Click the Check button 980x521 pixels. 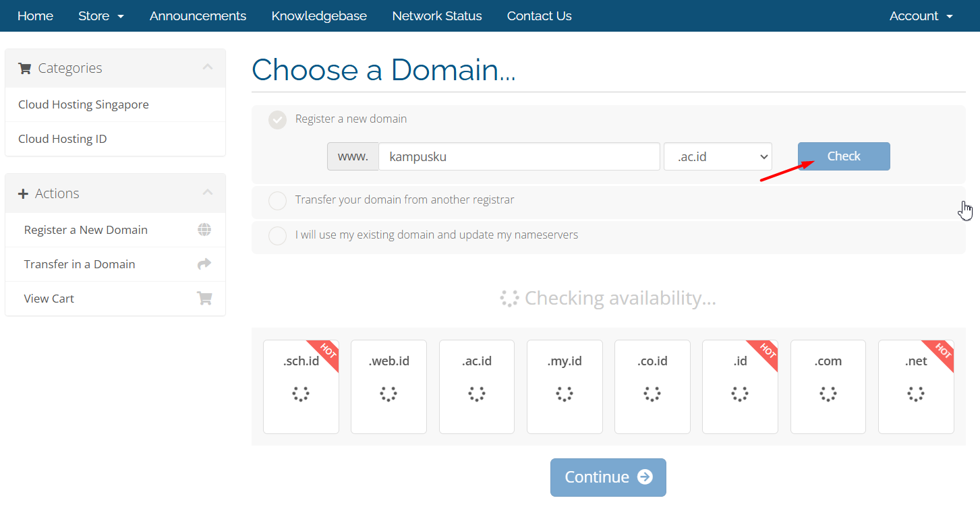(x=844, y=156)
